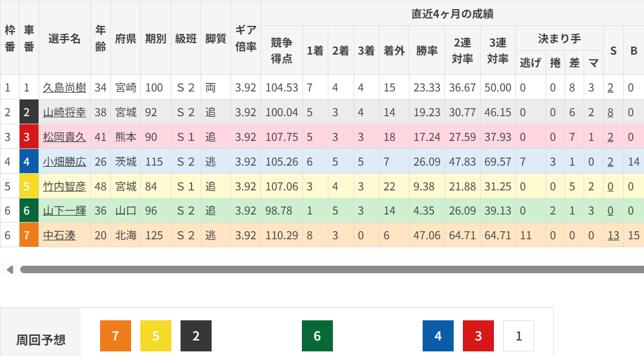The height and width of the screenshot is (356, 644).
Task: Click blue 4 badge in 周回予想 row
Action: [x=438, y=336]
